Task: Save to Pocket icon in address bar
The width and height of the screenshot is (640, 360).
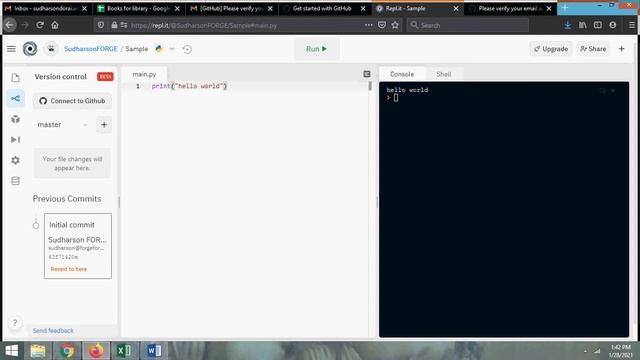Action: pos(382,25)
